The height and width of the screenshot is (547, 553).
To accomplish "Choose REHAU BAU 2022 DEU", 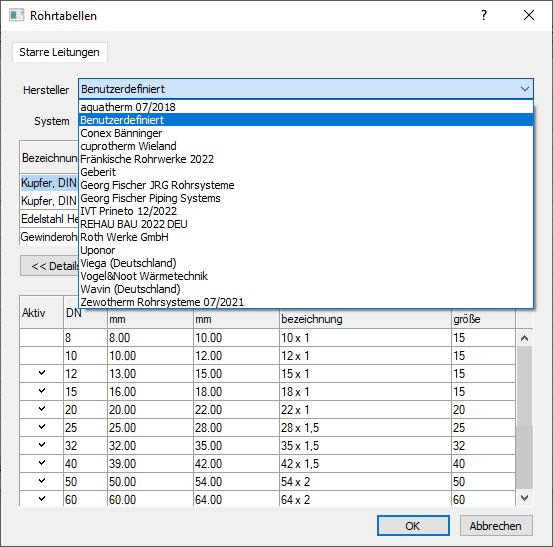I will click(306, 224).
